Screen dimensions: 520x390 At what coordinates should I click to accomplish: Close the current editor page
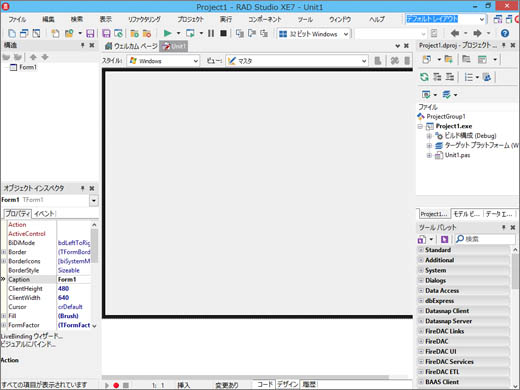point(406,46)
